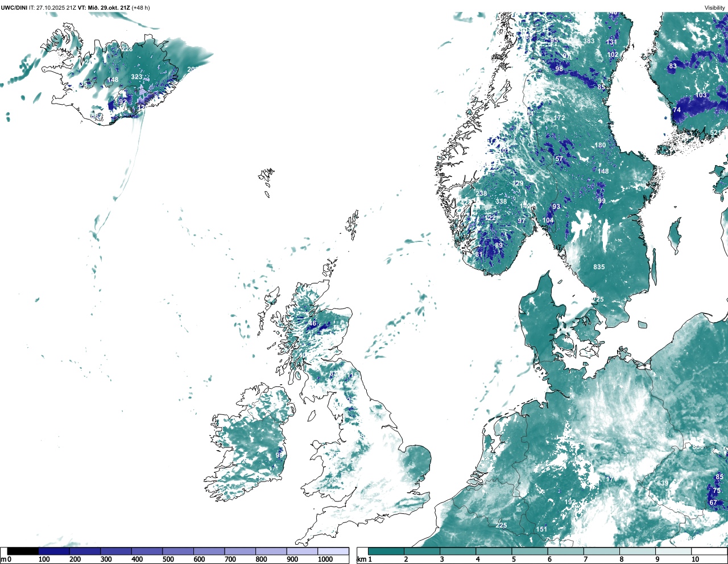
Task: Click the dark blue 100–200 m legend swatch
Action: tap(54, 551)
